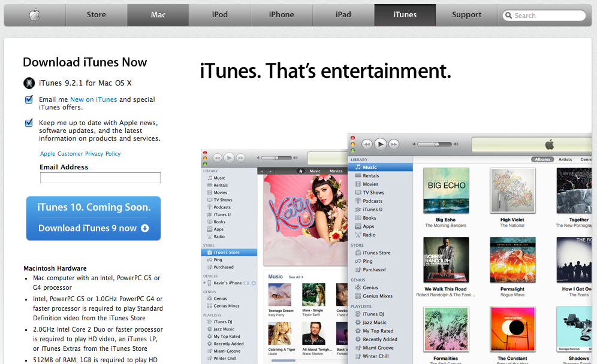Select the iTunes navigation tab
Screen dimensions: 597x364
coord(405,15)
